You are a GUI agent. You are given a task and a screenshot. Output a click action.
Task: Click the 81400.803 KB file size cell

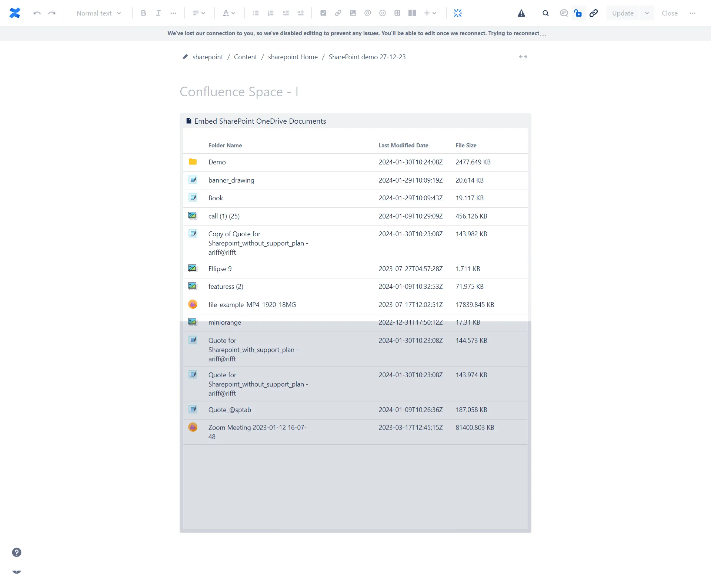(475, 428)
